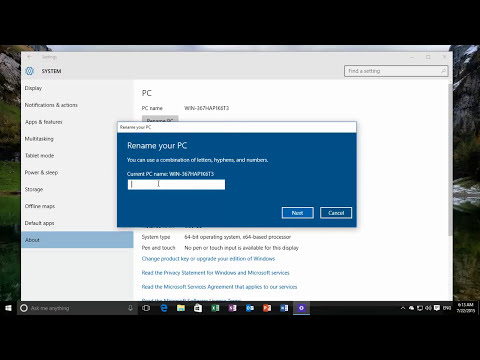Open Microsoft Services Agreement link

click(219, 287)
